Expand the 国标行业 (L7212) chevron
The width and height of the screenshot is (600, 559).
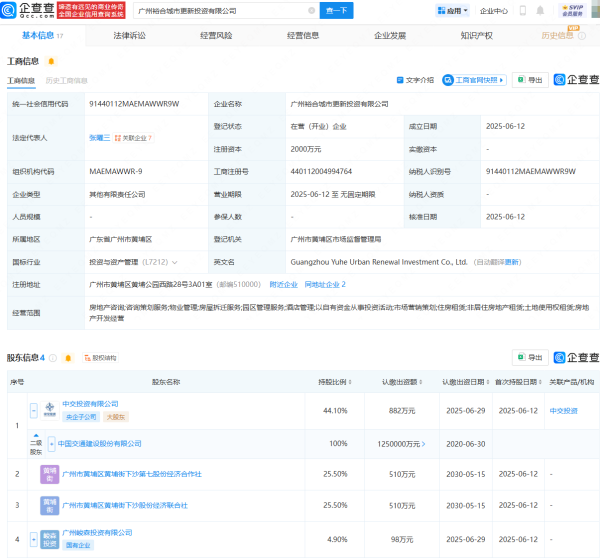[x=174, y=262]
